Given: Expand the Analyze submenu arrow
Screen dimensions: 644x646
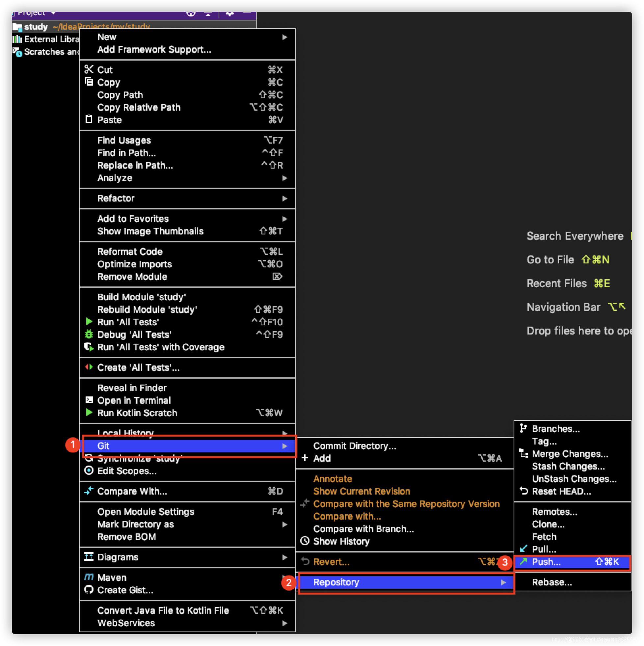Looking at the screenshot, I should tap(284, 178).
